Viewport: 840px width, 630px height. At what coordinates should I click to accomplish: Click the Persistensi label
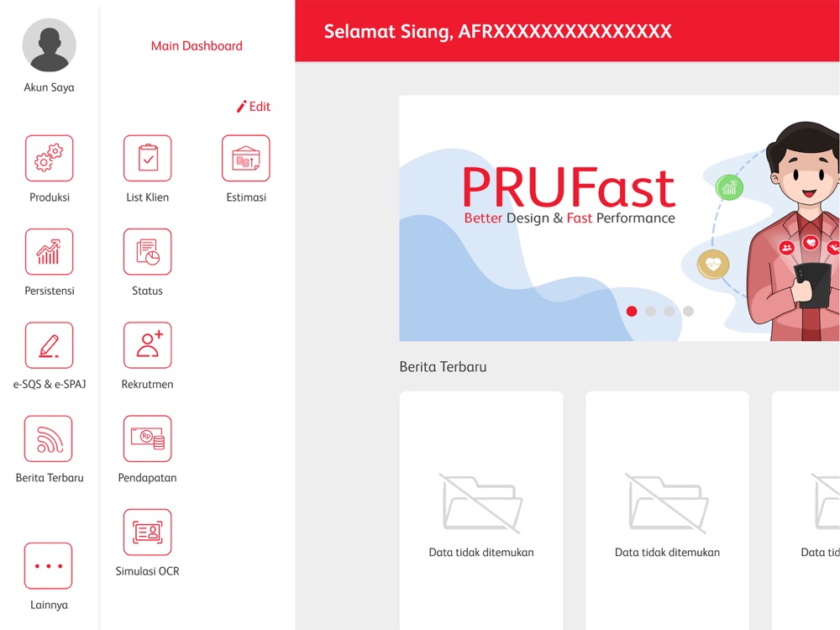coord(50,291)
